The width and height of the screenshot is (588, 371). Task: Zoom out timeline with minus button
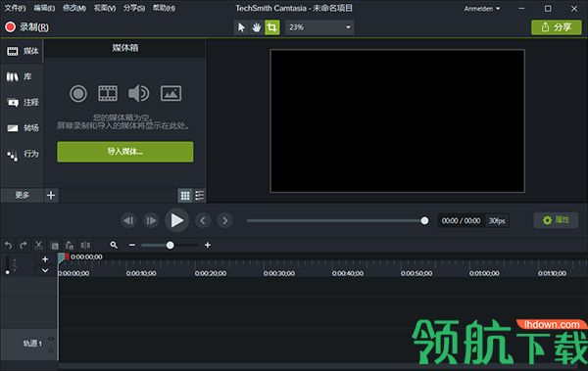(x=132, y=245)
